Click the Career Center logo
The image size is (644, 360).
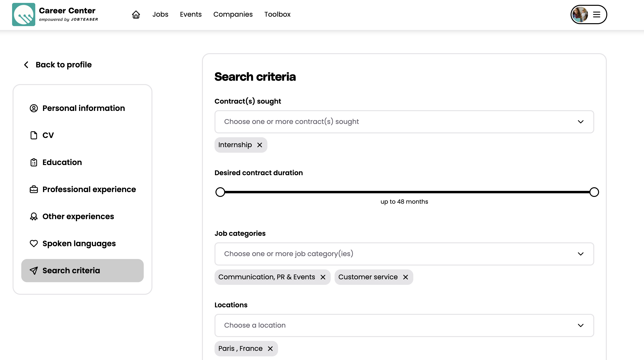click(23, 14)
